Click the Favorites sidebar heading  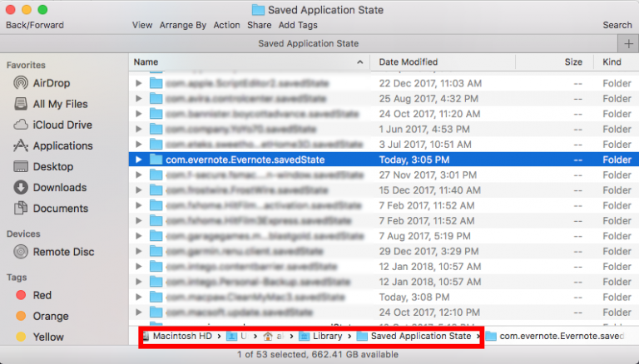pyautogui.click(x=26, y=65)
